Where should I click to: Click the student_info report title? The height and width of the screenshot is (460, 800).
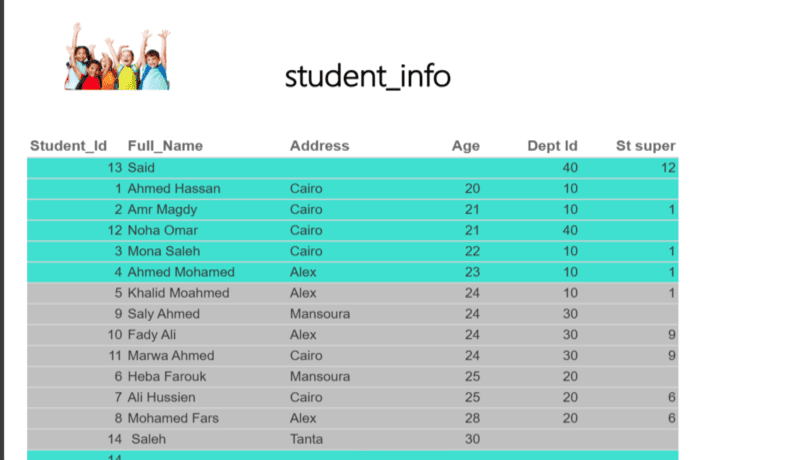click(x=367, y=76)
